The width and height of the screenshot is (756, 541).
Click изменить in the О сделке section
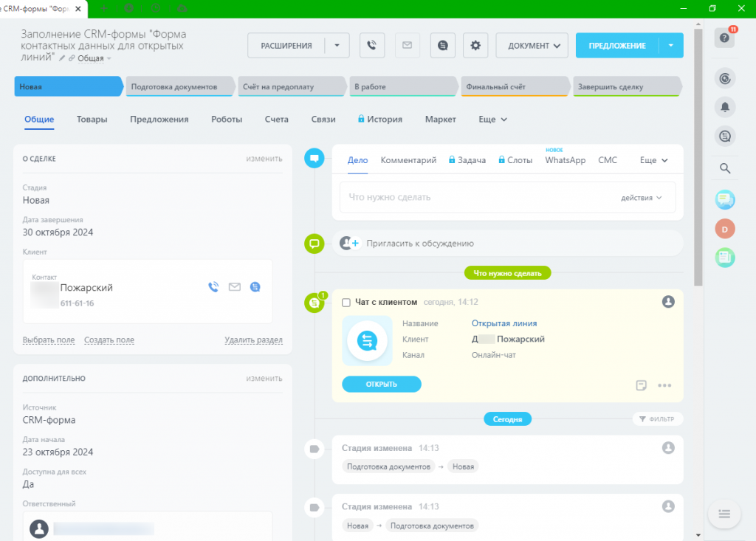(264, 159)
